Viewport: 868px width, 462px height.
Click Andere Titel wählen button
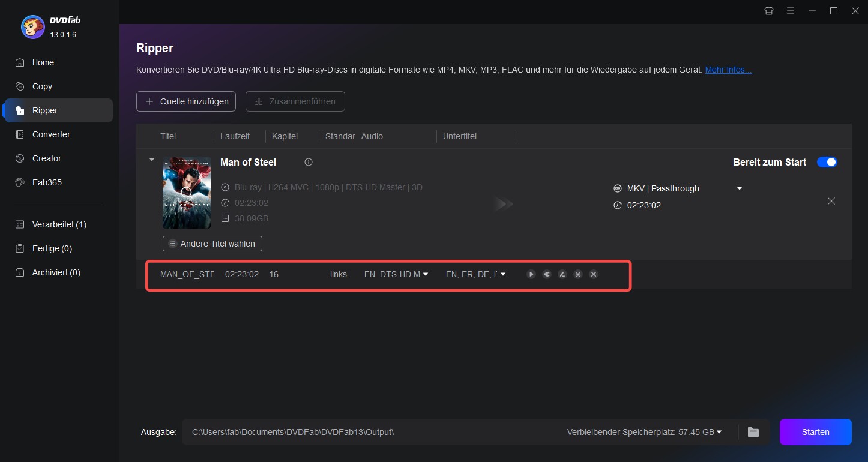(212, 244)
